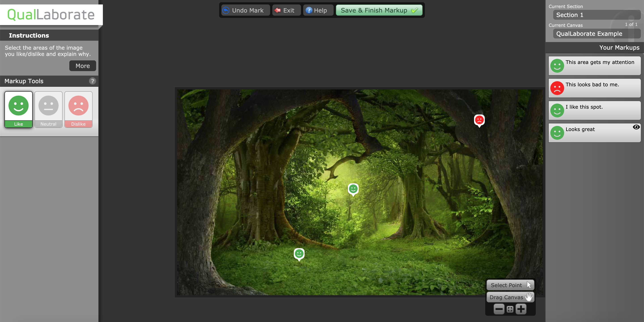Enable Select Point mode
644x322 pixels.
pyautogui.click(x=510, y=285)
